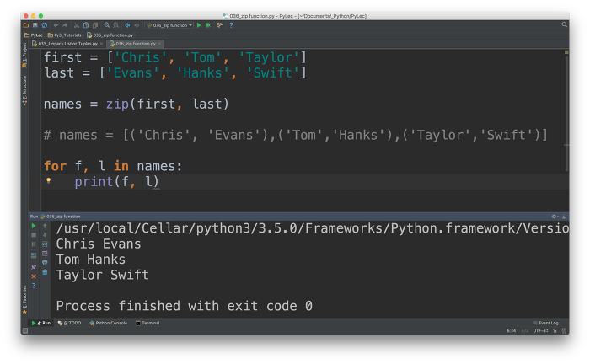The image size is (590, 364).
Task: Toggle the read-only lock icon in status bar
Action: (x=555, y=330)
